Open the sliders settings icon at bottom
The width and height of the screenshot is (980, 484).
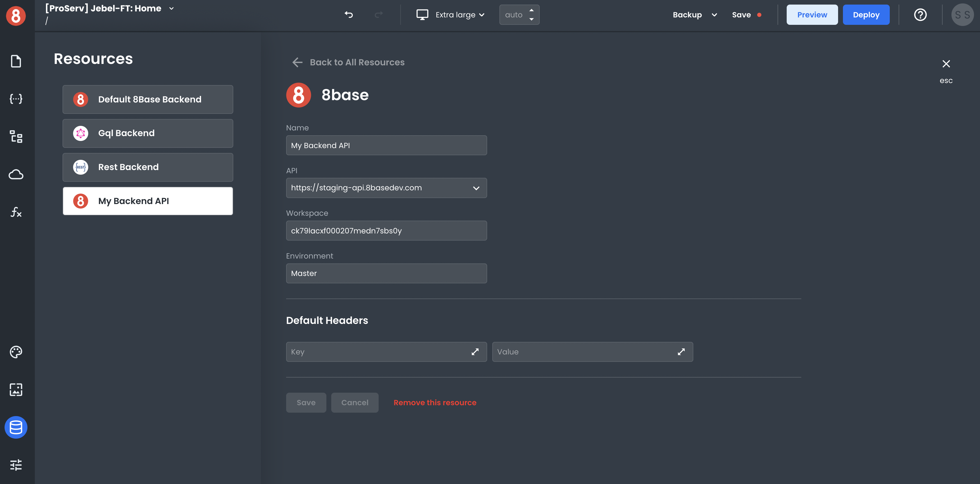click(16, 465)
